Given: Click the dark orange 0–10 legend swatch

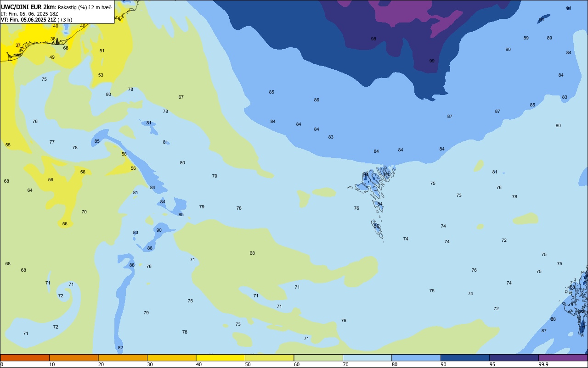Looking at the screenshot, I should [x=25, y=357].
